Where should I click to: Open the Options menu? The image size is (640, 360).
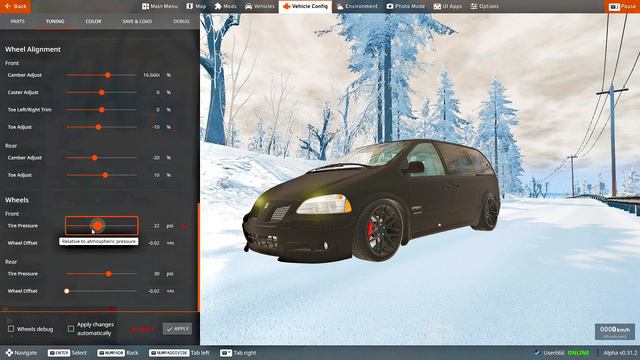pos(484,6)
